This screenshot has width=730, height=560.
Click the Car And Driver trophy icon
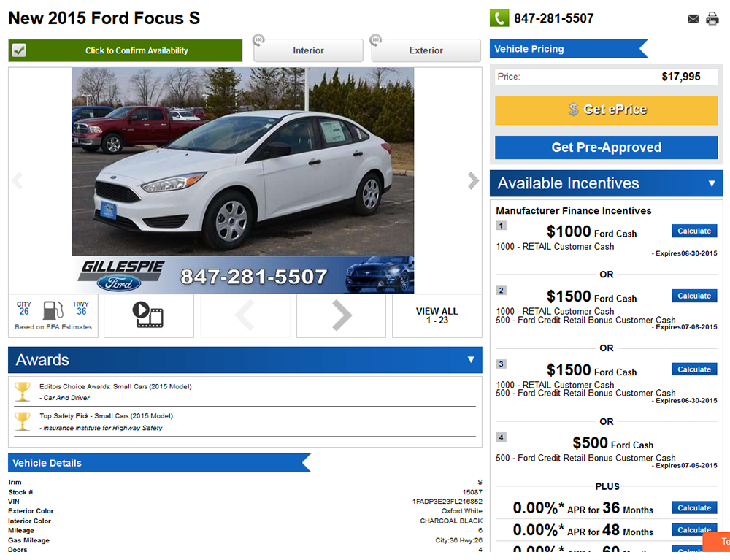(23, 391)
